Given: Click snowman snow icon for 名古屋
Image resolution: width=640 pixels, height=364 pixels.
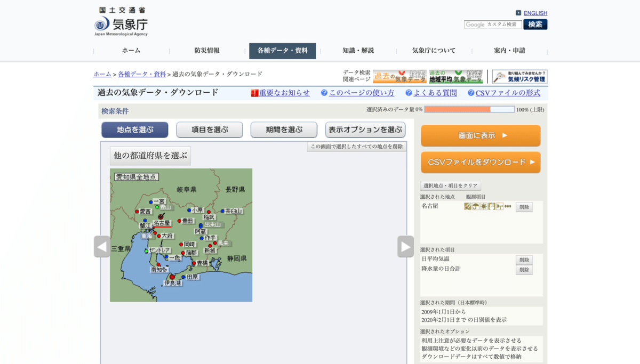Looking at the screenshot, I should [491, 206].
